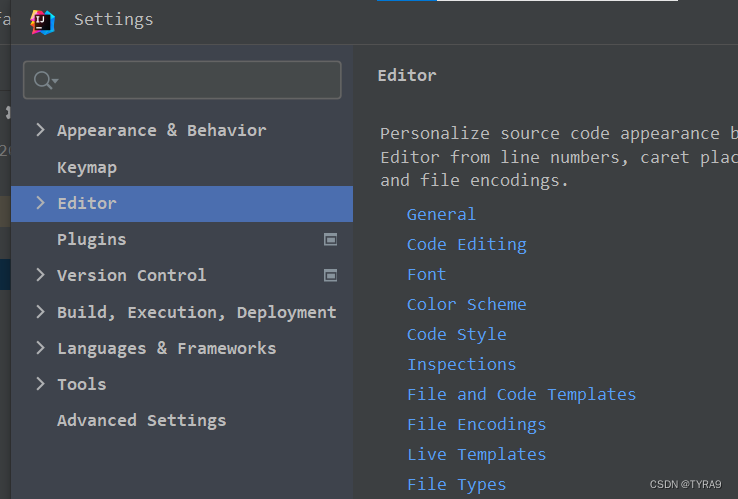Go to the Font settings link
This screenshot has height=499, width=738.
[426, 274]
